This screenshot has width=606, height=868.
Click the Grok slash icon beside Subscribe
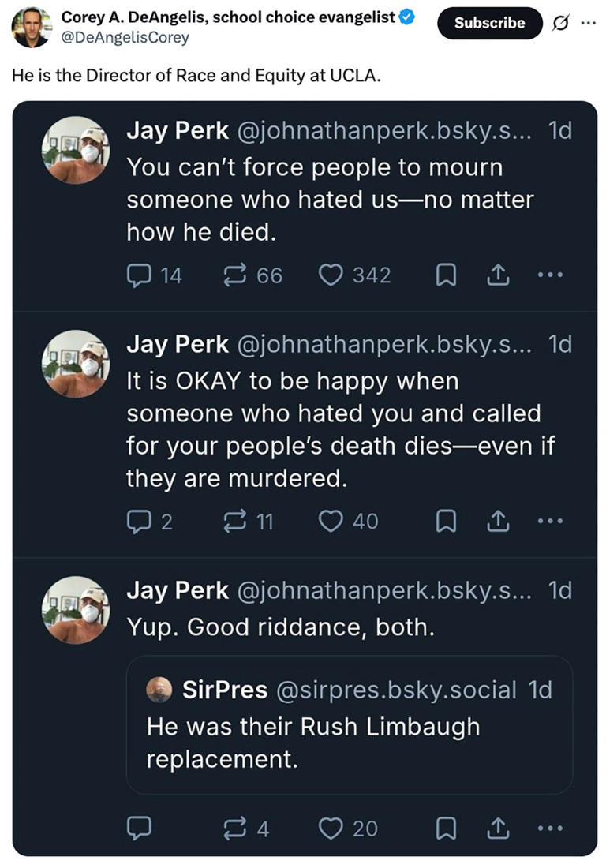(562, 23)
